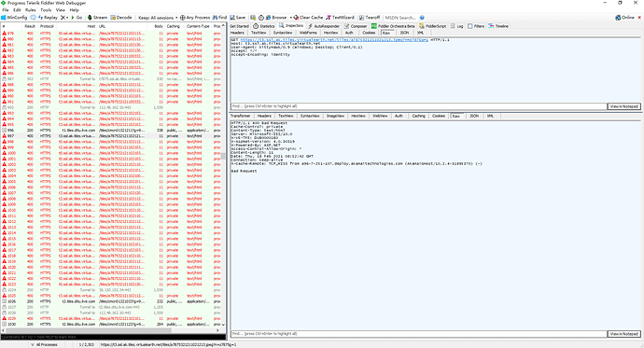The image size is (644, 348).
Task: Select session row 996
Action: coord(111,130)
